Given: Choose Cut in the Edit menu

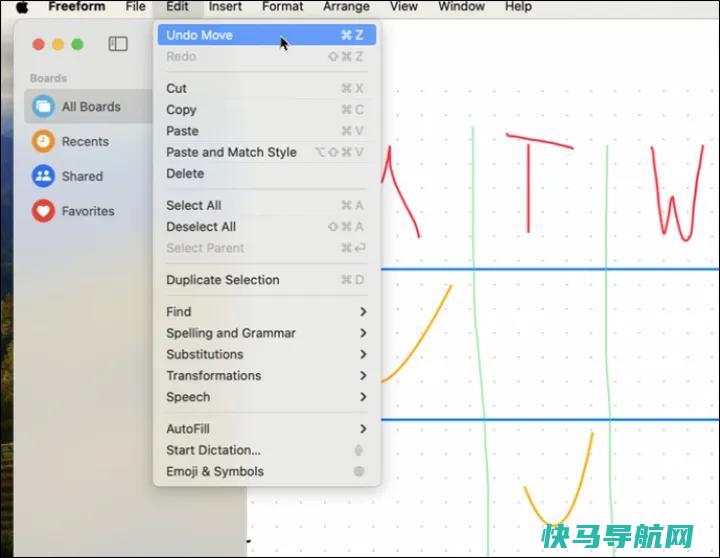Looking at the screenshot, I should click(x=267, y=88).
